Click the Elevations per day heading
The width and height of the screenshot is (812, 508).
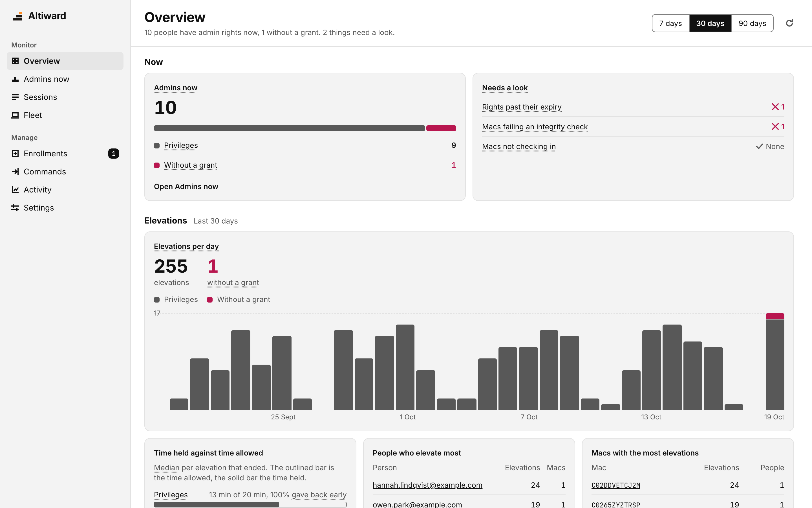pos(186,246)
